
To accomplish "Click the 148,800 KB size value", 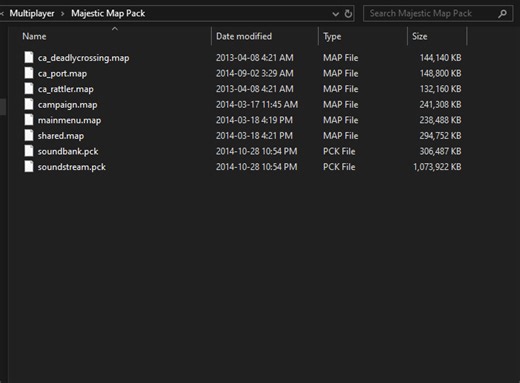I will [x=441, y=73].
